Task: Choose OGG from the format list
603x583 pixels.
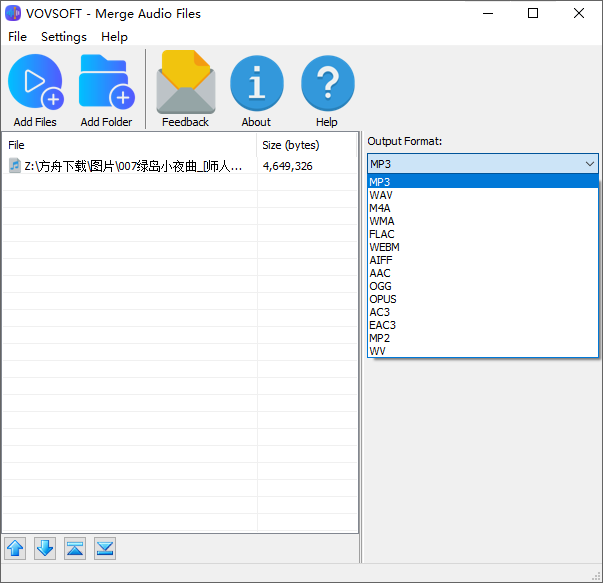Action: point(483,286)
